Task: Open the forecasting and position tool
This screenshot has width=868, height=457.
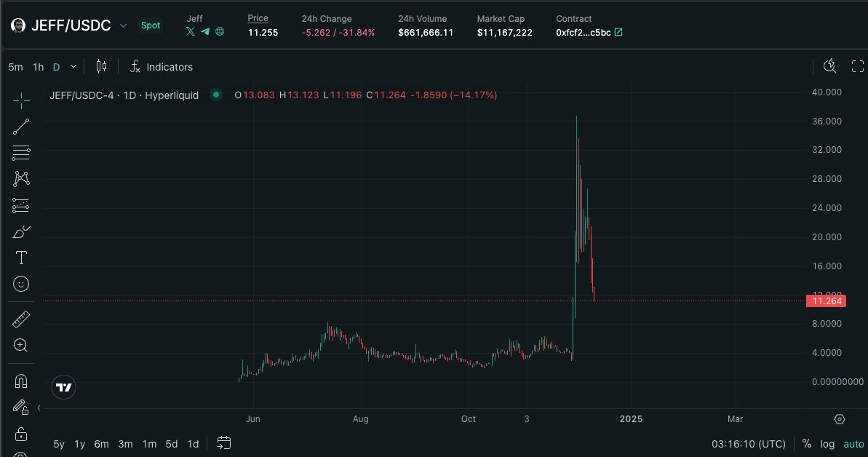Action: click(21, 205)
